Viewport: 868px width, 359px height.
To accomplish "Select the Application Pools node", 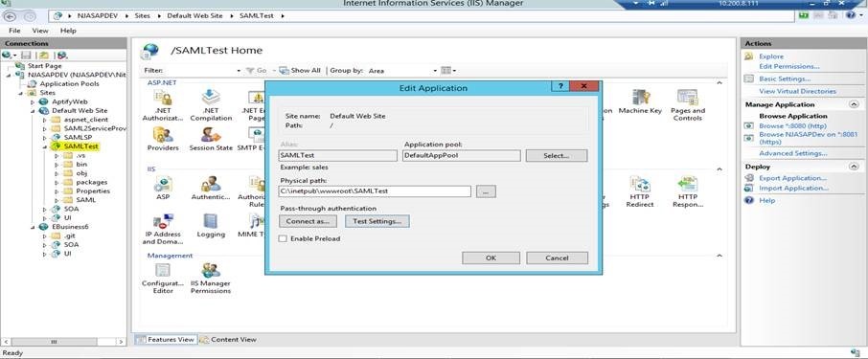I will pyautogui.click(x=69, y=83).
